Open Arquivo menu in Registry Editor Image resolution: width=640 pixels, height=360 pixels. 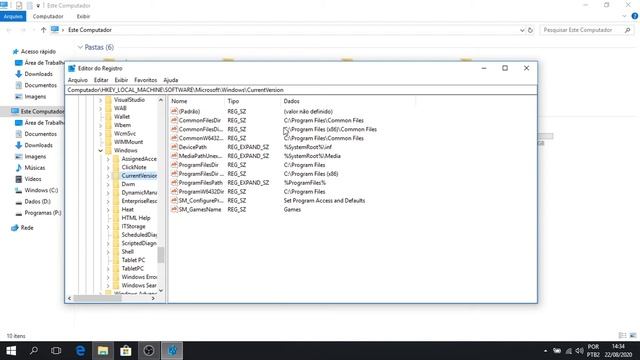pos(78,80)
